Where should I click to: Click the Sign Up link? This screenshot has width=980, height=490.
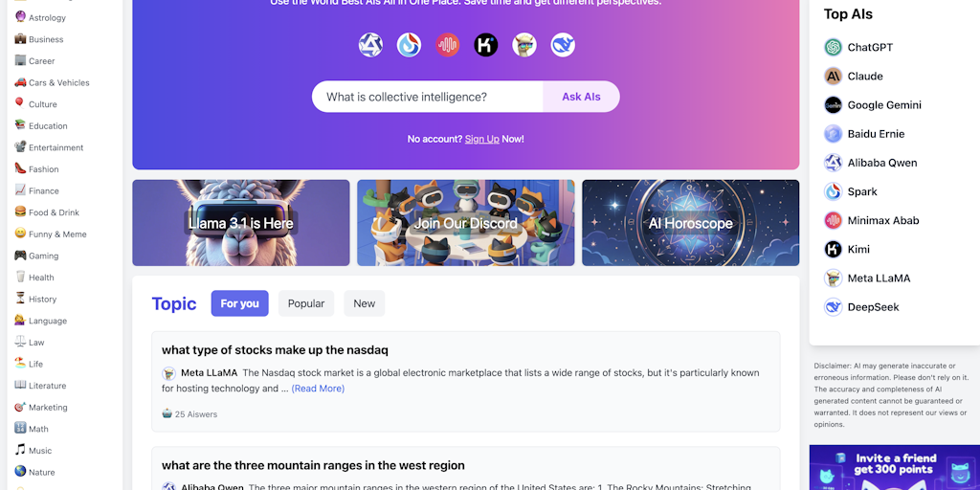pyautogui.click(x=482, y=139)
